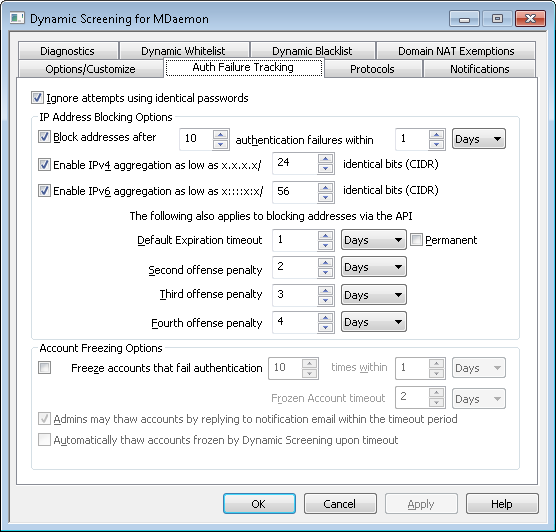The width and height of the screenshot is (556, 532).
Task: Enable Freeze accounts that fail authentication
Action: [x=44, y=367]
